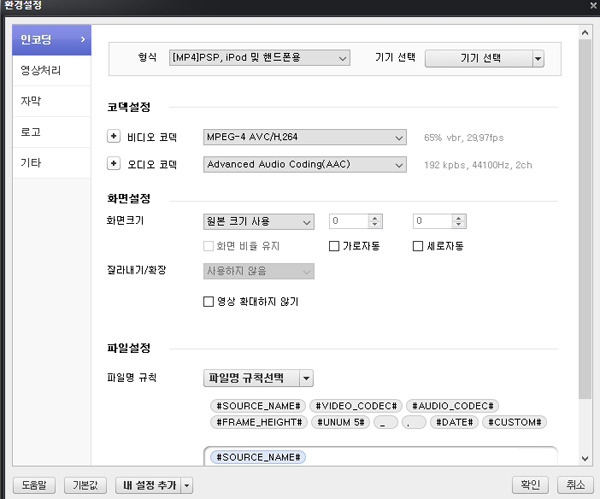The height and width of the screenshot is (499, 600).
Task: Open the video codec MPEG-4 AVC/H.264 dropdown
Action: pos(305,137)
